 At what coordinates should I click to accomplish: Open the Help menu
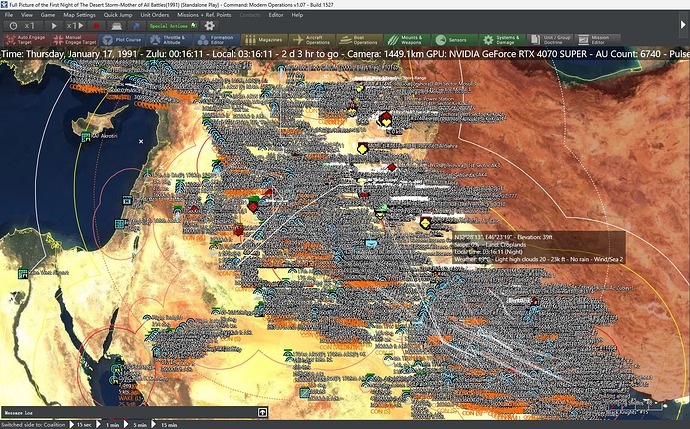coord(297,15)
